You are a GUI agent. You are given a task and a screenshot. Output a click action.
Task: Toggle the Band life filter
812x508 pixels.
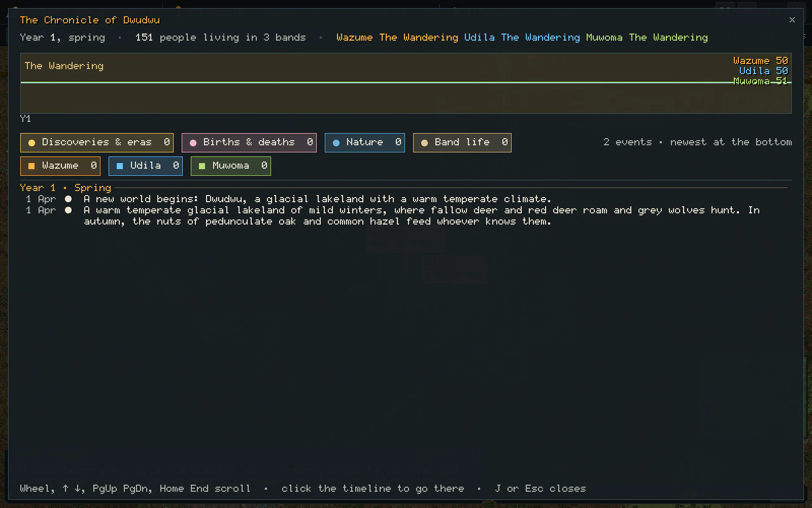tap(462, 143)
